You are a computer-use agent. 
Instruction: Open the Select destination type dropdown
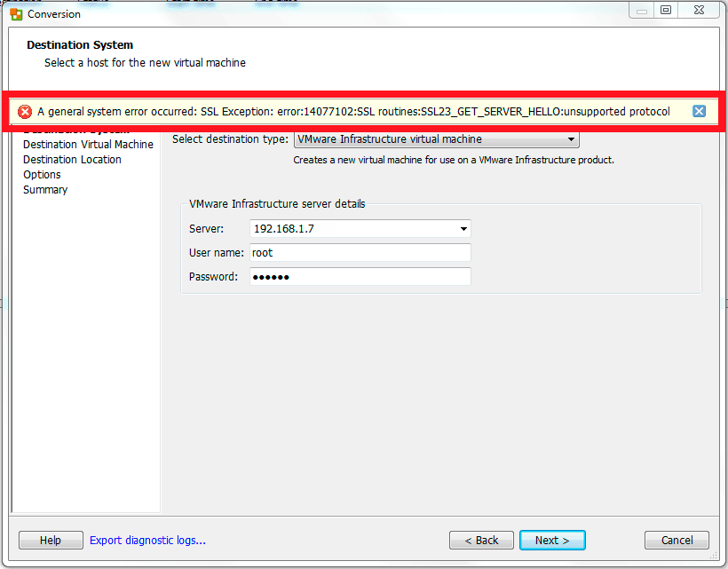pyautogui.click(x=437, y=139)
